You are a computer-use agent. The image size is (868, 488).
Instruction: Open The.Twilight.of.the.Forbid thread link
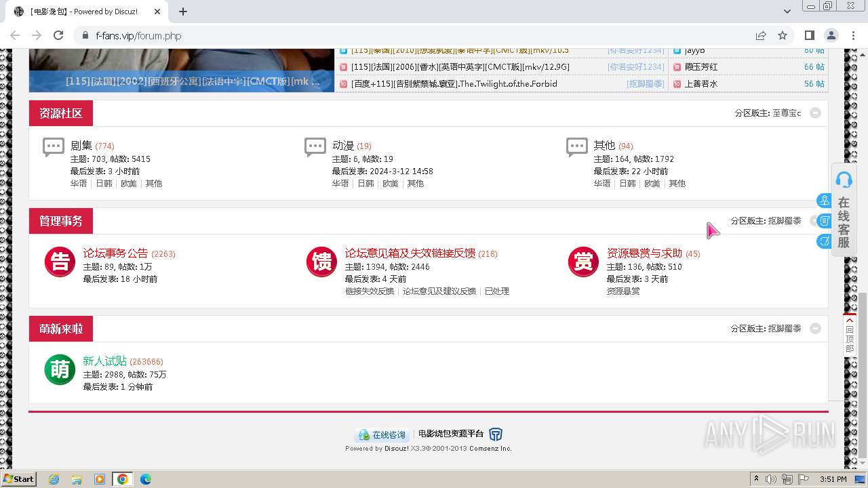point(454,84)
